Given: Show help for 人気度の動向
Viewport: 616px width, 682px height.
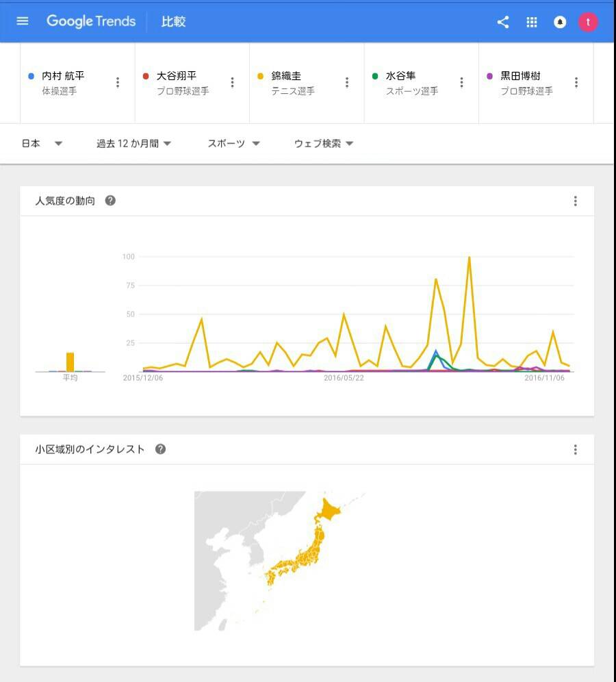Looking at the screenshot, I should pos(110,201).
